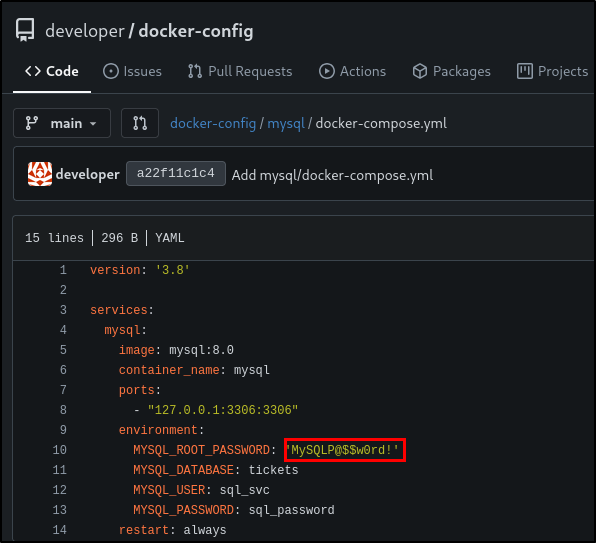Click the Projects board icon
Screen dimensions: 596x543
525,71
